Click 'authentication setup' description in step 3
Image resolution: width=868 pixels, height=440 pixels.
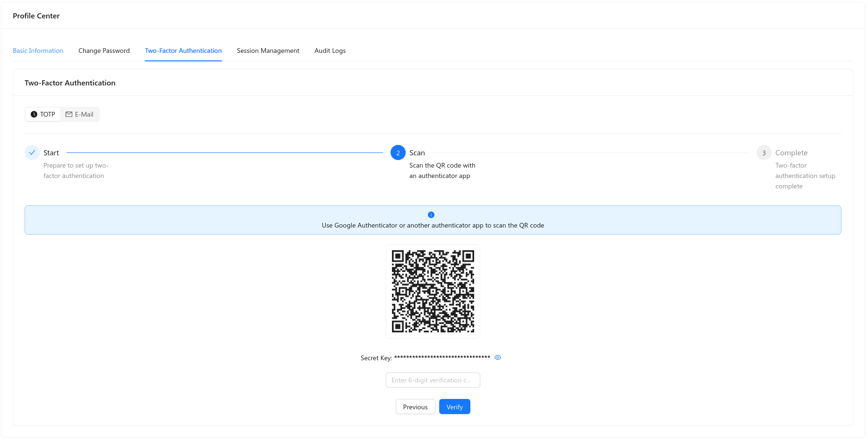click(805, 176)
